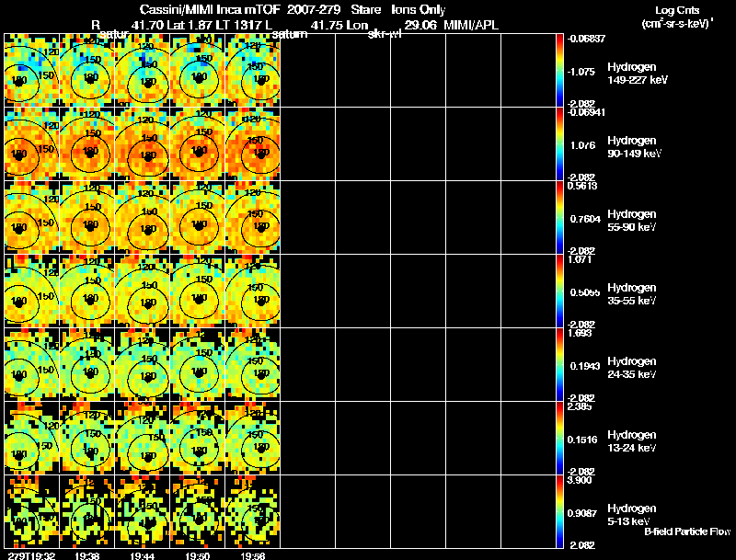The height and width of the screenshot is (560, 736).
Task: Click the 'B-field Particle Flow' caption
Action: tap(687, 531)
